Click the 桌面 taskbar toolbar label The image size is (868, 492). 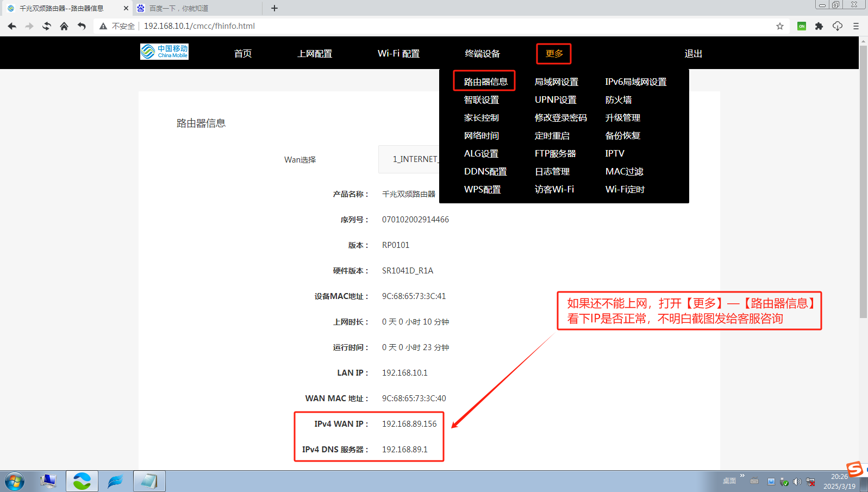(729, 481)
